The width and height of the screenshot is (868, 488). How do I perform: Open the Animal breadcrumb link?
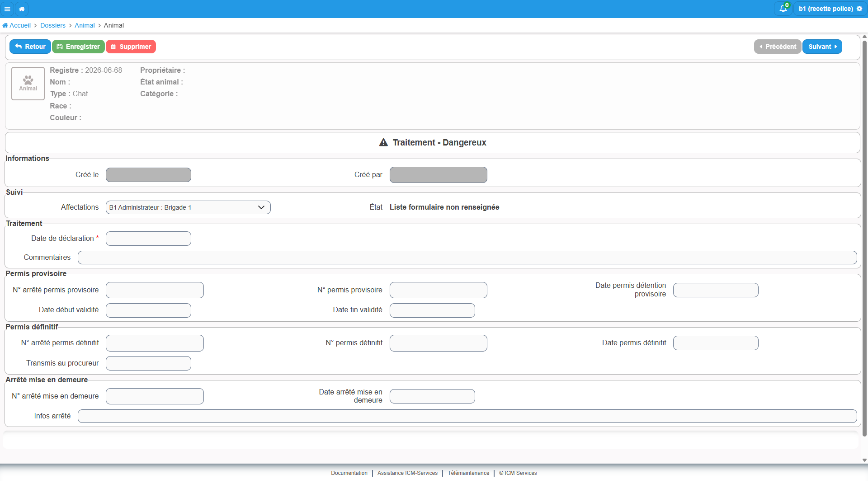tap(85, 25)
